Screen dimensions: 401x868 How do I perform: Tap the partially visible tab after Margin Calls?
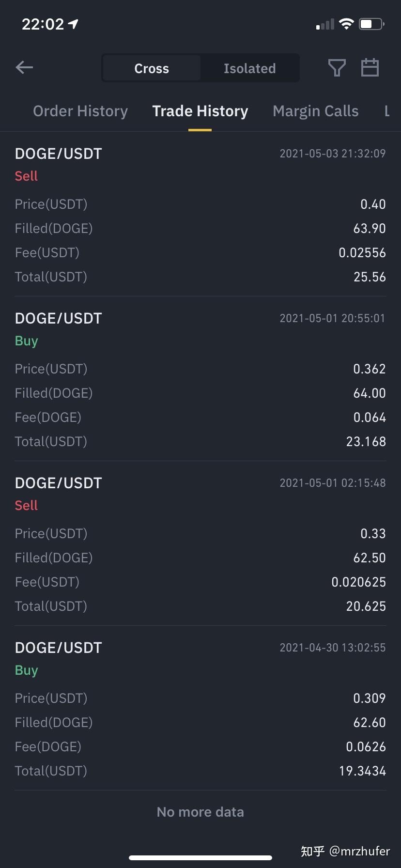[x=387, y=111]
